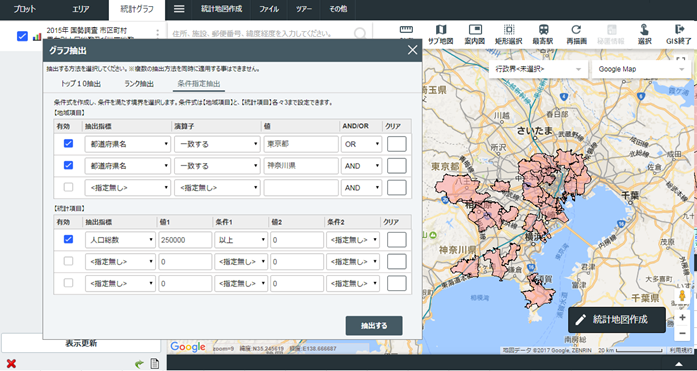
Task: Open the document page icon at bottom left
Action: 155,364
